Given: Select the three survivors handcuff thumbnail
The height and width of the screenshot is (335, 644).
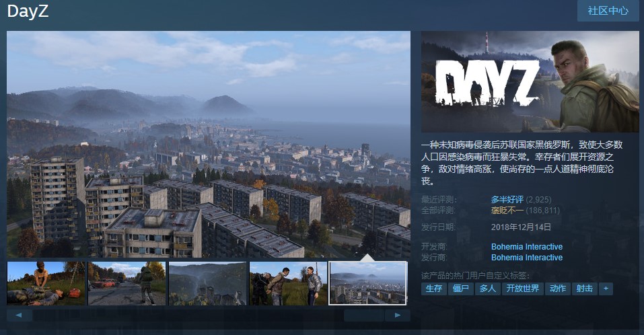Looking at the screenshot, I should tap(288, 283).
